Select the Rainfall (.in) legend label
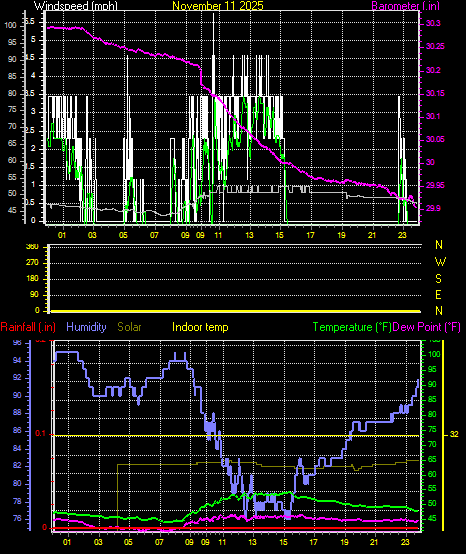 coord(28,327)
